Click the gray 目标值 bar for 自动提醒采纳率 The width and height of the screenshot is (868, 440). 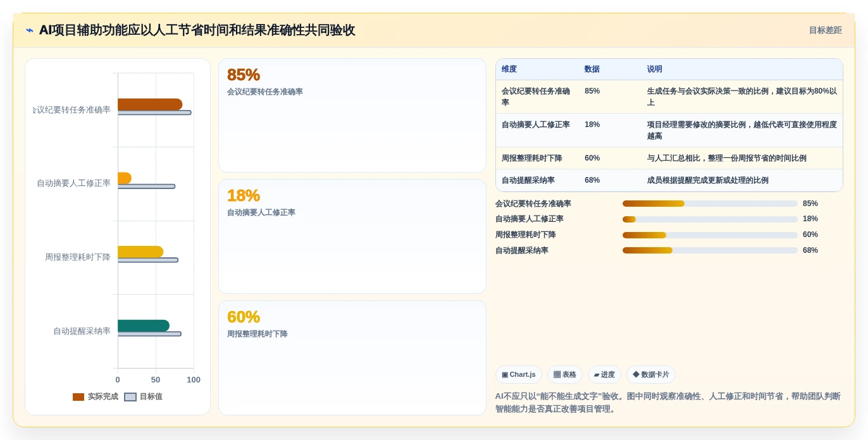[149, 334]
